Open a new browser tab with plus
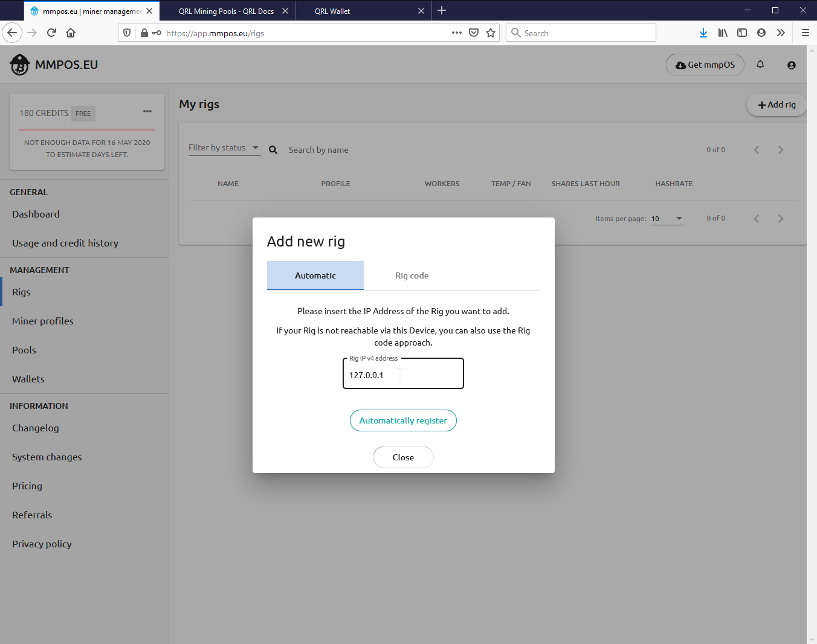This screenshot has height=644, width=817. [x=442, y=10]
